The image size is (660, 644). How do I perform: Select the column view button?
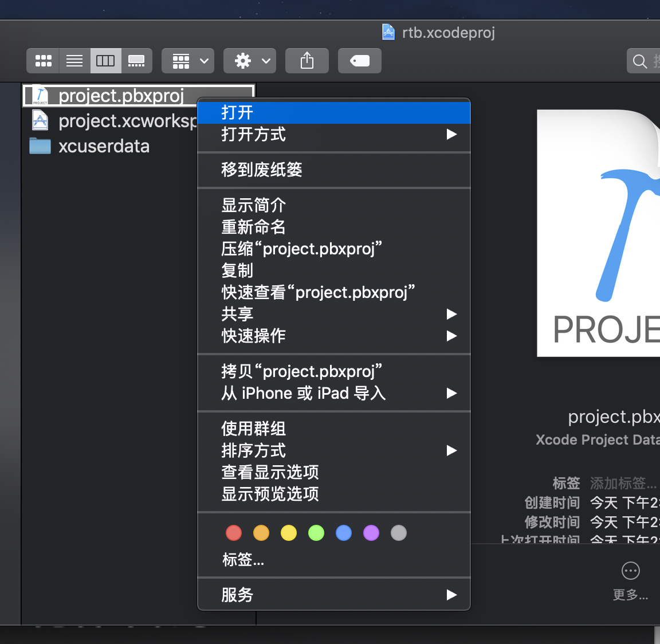click(x=105, y=61)
